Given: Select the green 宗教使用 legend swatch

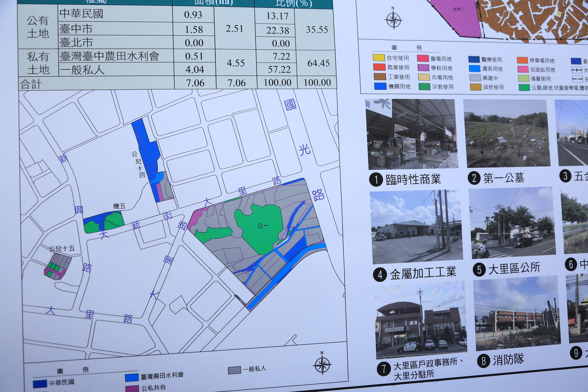Looking at the screenshot, I should coord(424,86).
